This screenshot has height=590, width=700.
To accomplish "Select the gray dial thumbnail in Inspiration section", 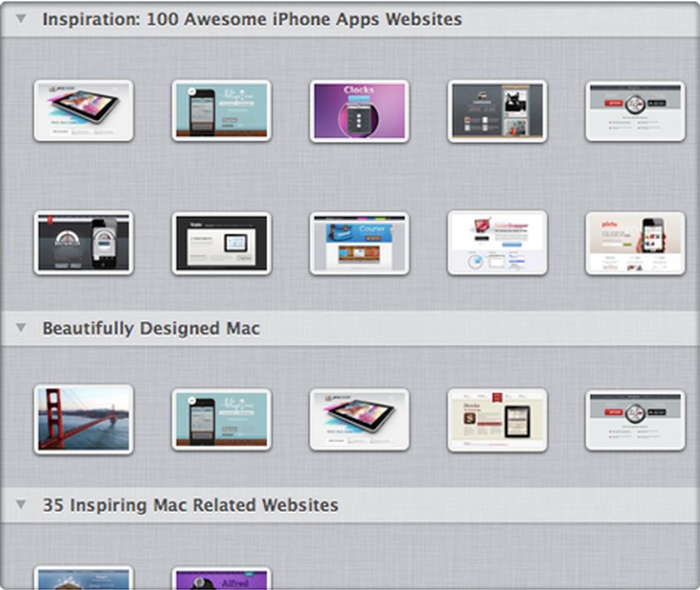I will click(x=635, y=111).
